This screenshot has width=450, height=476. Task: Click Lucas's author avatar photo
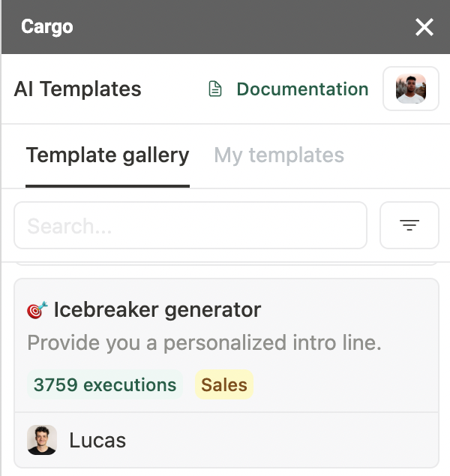click(x=42, y=440)
